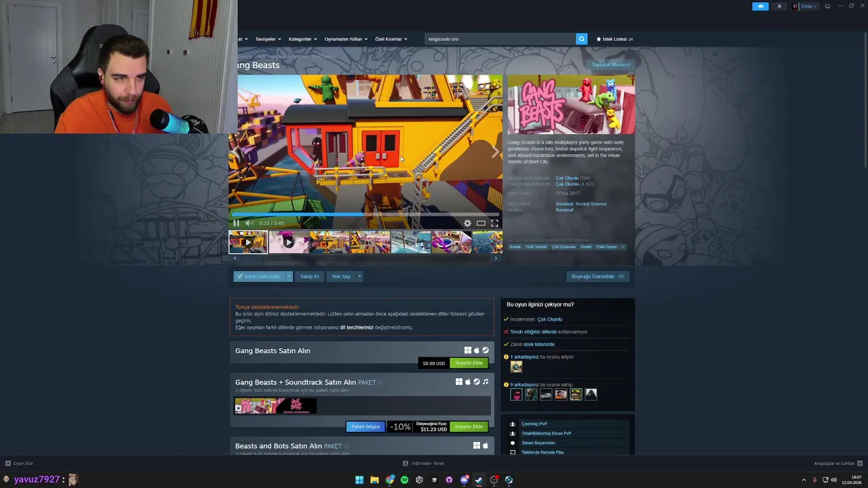Select the first trailer thumbnail
The image size is (868, 488).
click(x=248, y=242)
